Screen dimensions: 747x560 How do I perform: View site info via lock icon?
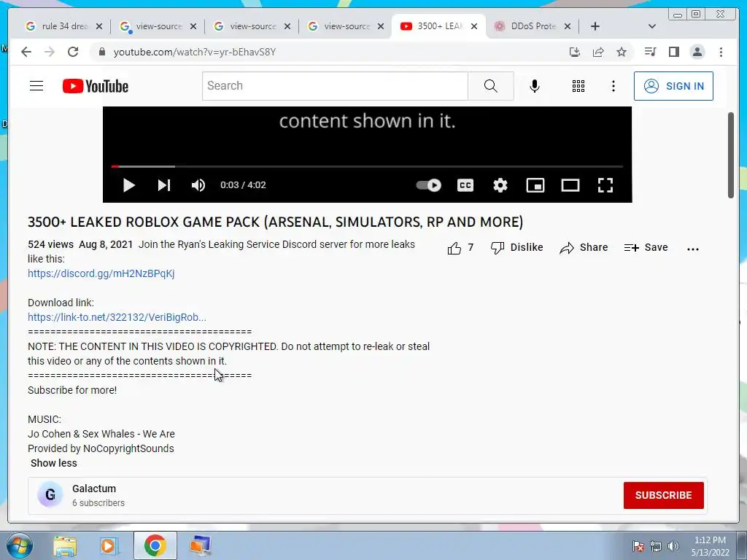101,52
